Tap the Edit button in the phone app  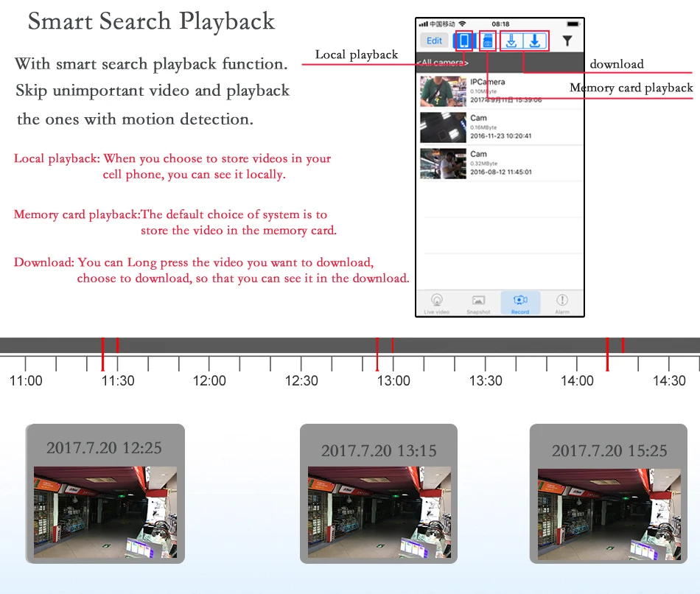point(433,41)
